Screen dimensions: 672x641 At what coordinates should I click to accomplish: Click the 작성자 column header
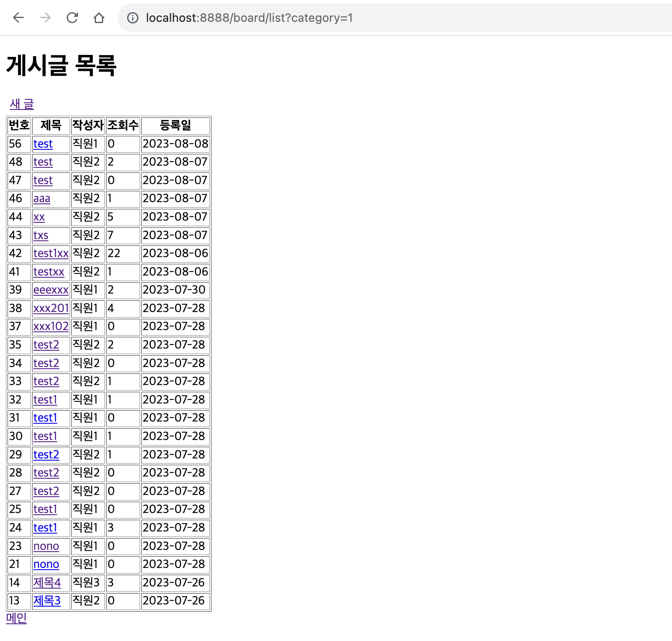click(x=88, y=125)
